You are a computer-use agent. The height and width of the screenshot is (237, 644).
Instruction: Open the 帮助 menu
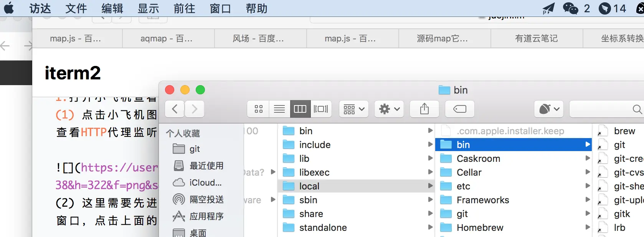256,8
